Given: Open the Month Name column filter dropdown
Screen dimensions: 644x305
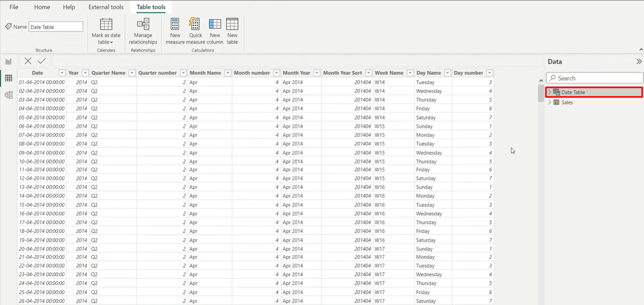Looking at the screenshot, I should [x=228, y=73].
